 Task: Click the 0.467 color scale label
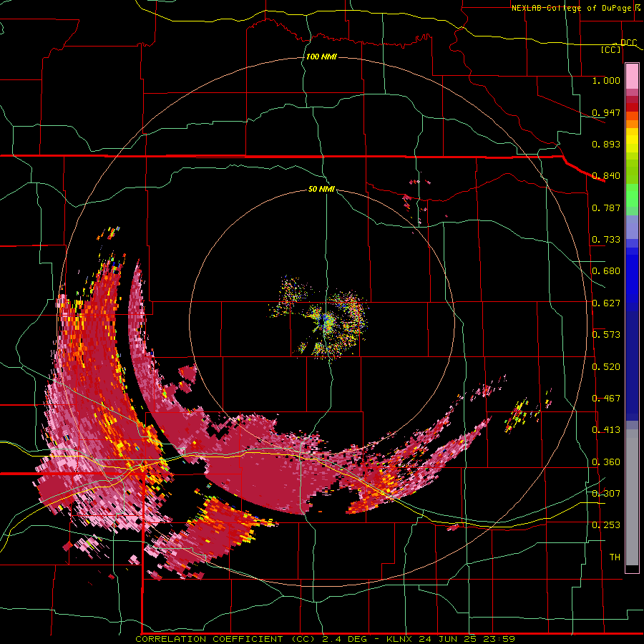[x=606, y=399]
